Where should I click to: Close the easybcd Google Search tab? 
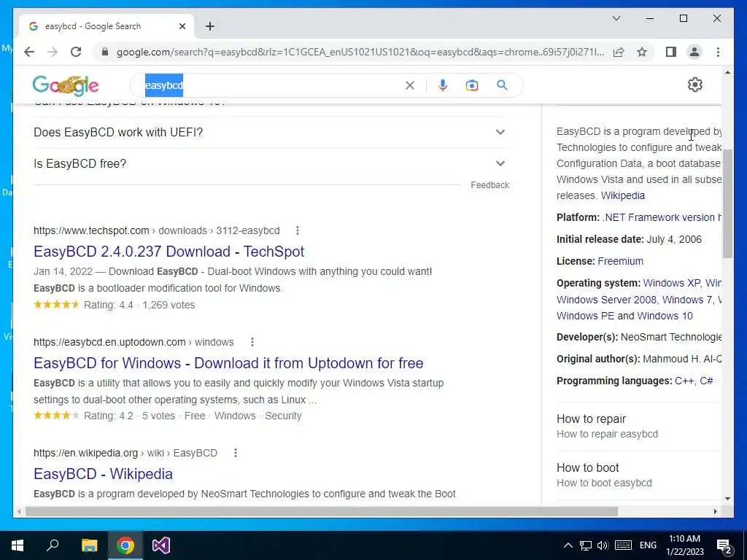point(182,26)
